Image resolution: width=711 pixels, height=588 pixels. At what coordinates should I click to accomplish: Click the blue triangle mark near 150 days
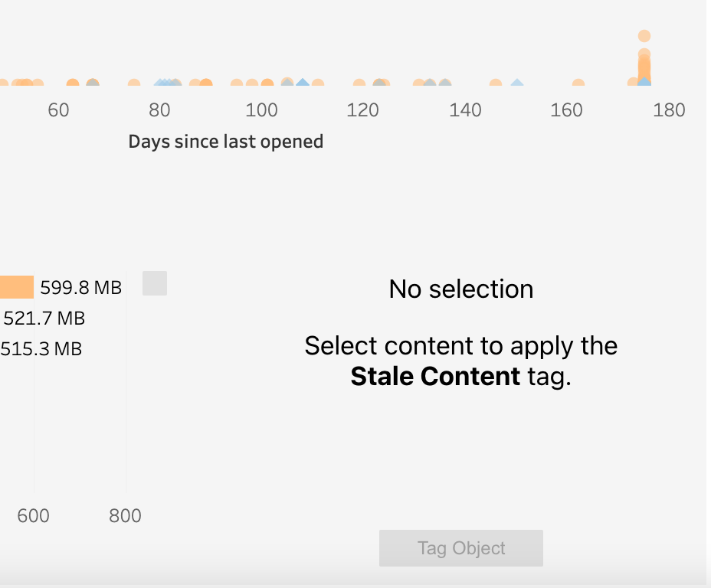click(x=517, y=83)
